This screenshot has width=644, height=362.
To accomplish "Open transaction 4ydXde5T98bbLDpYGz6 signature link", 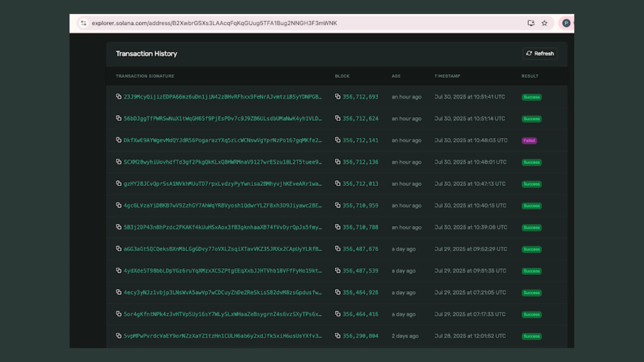I will click(223, 271).
